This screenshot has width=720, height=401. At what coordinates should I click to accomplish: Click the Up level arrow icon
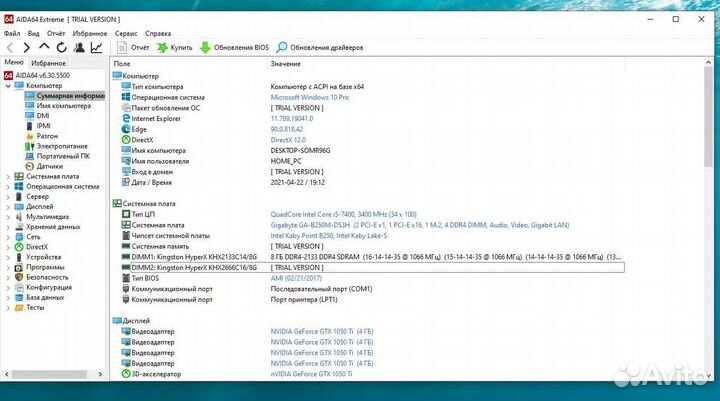pos(44,47)
